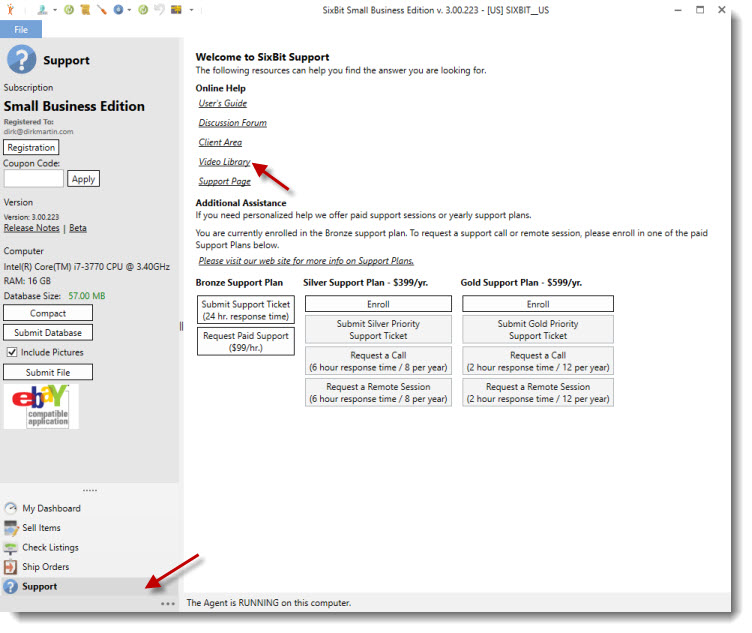Open the File menu
The image size is (752, 633).
pos(21,30)
